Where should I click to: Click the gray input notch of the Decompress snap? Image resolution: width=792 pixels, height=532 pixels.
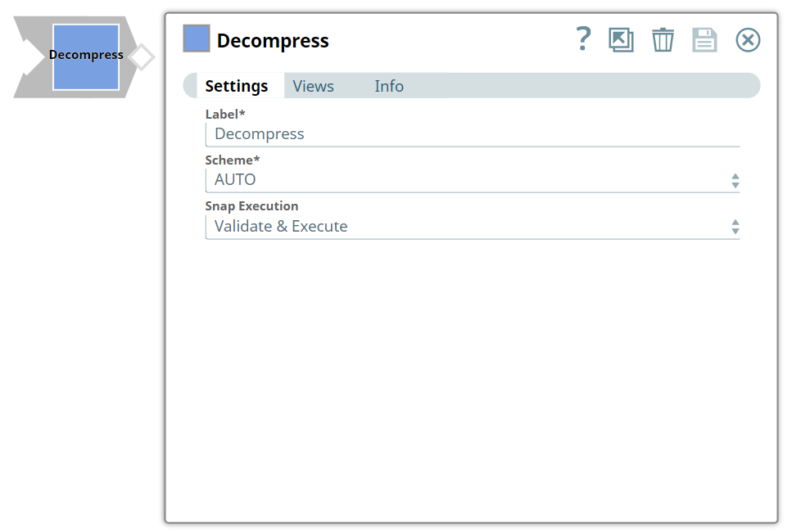pyautogui.click(x=31, y=57)
